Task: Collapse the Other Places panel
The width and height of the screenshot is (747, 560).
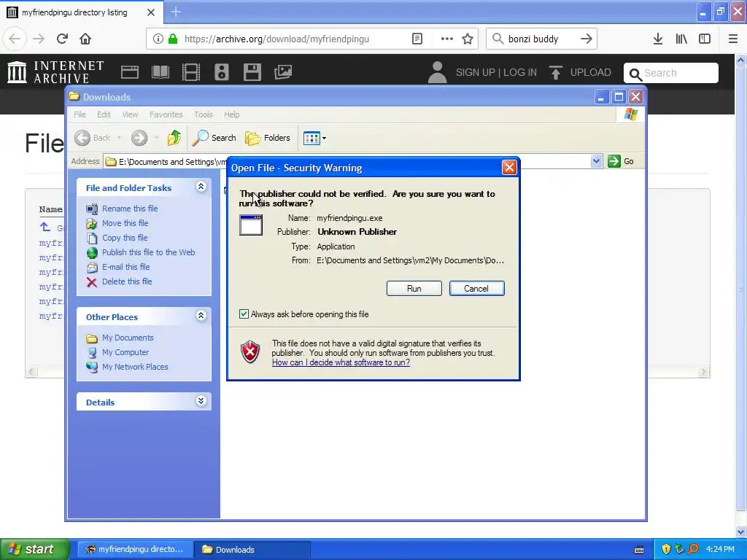Action: point(201,316)
